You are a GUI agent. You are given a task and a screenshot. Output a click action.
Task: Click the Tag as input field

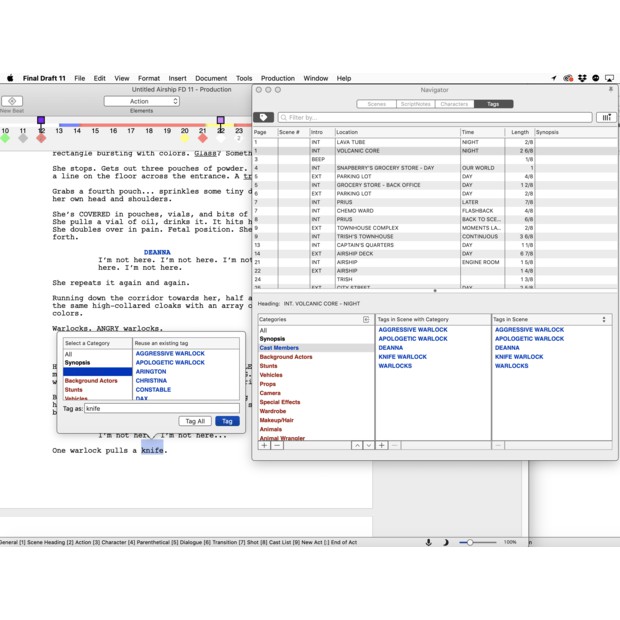click(x=162, y=408)
